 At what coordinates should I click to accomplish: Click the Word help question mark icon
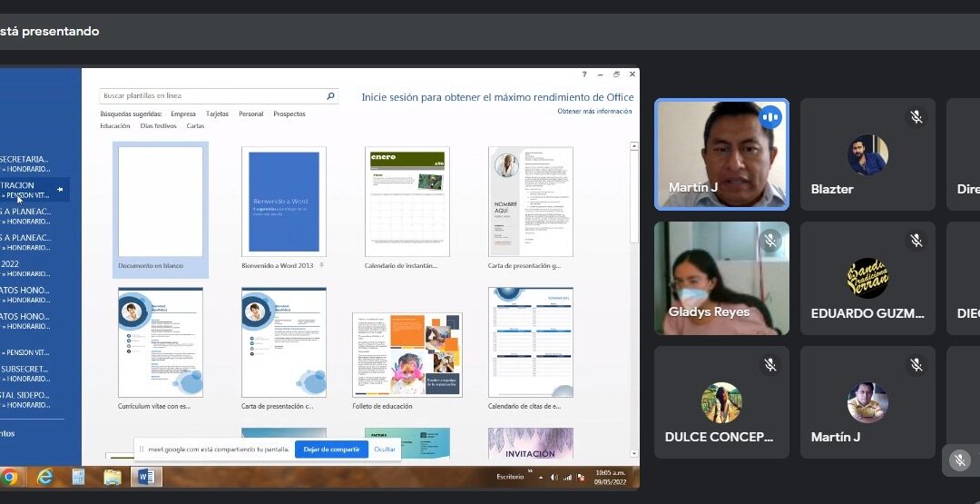(584, 74)
